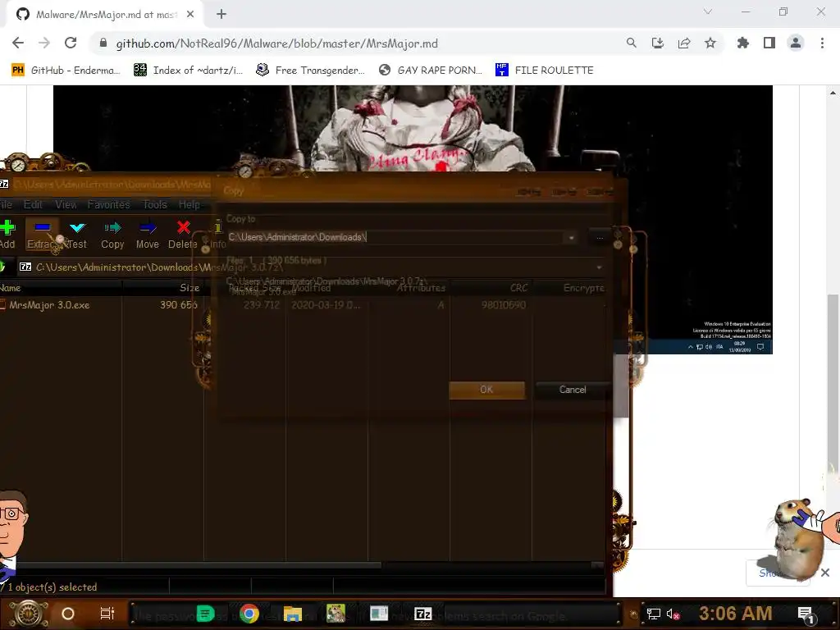Click the red Delete tool in 7-Zip
This screenshot has height=630, width=840.
point(183,234)
